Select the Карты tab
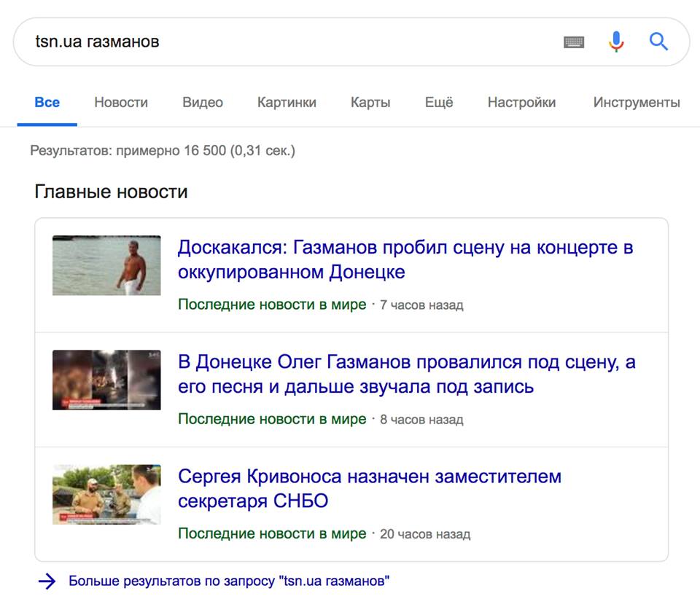This screenshot has width=700, height=607. pos(370,103)
